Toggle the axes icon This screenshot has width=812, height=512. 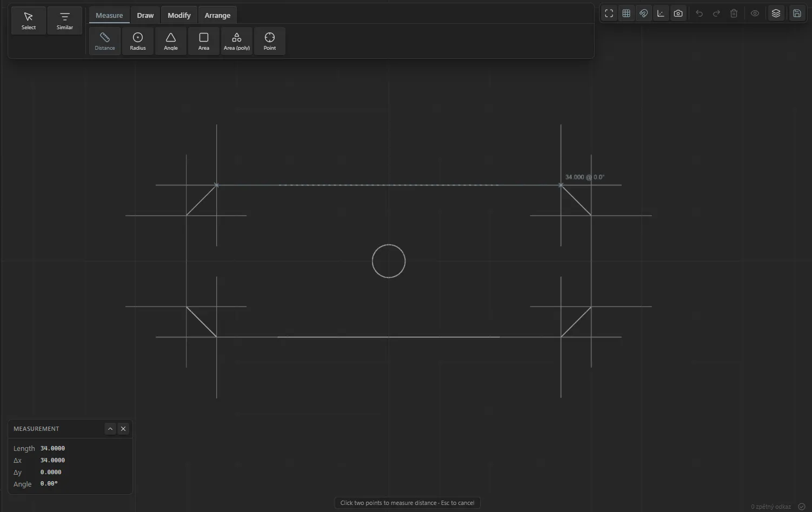tap(661, 14)
